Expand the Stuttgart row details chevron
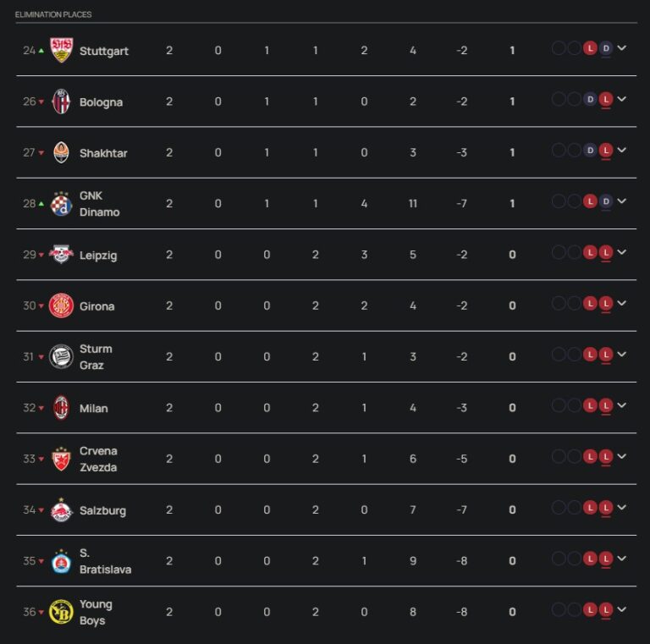 pos(622,48)
